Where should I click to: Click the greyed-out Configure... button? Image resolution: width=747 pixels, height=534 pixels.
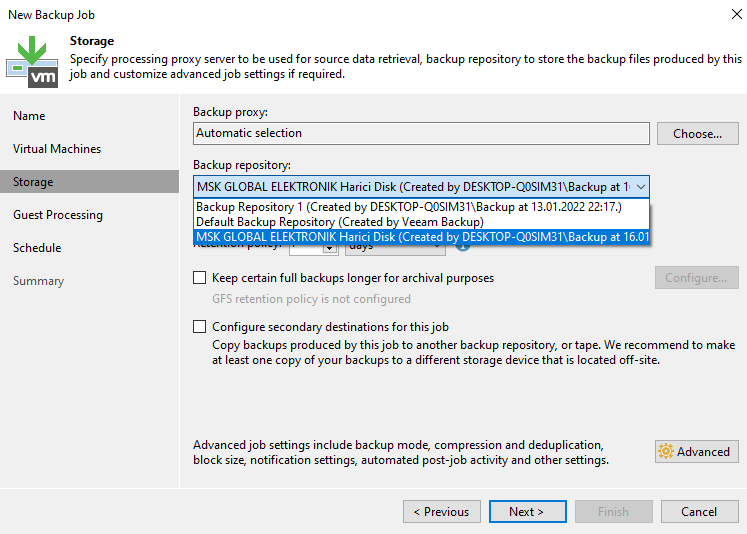697,278
